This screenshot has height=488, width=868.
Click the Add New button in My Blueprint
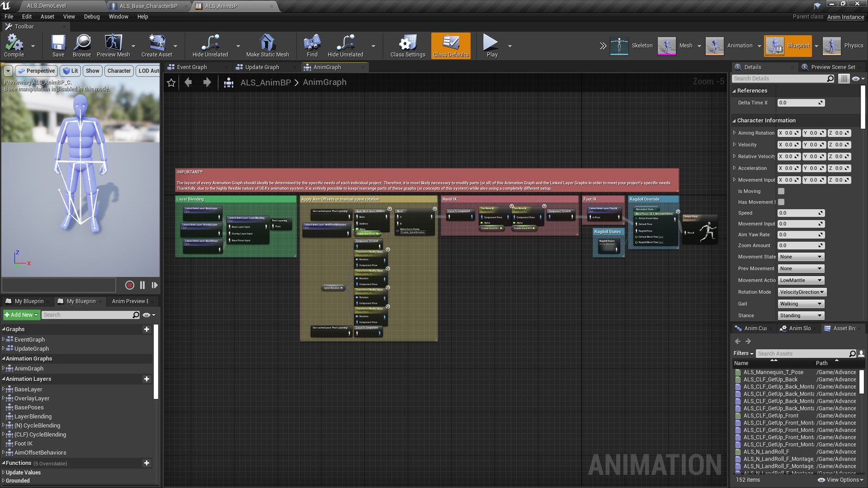point(21,314)
